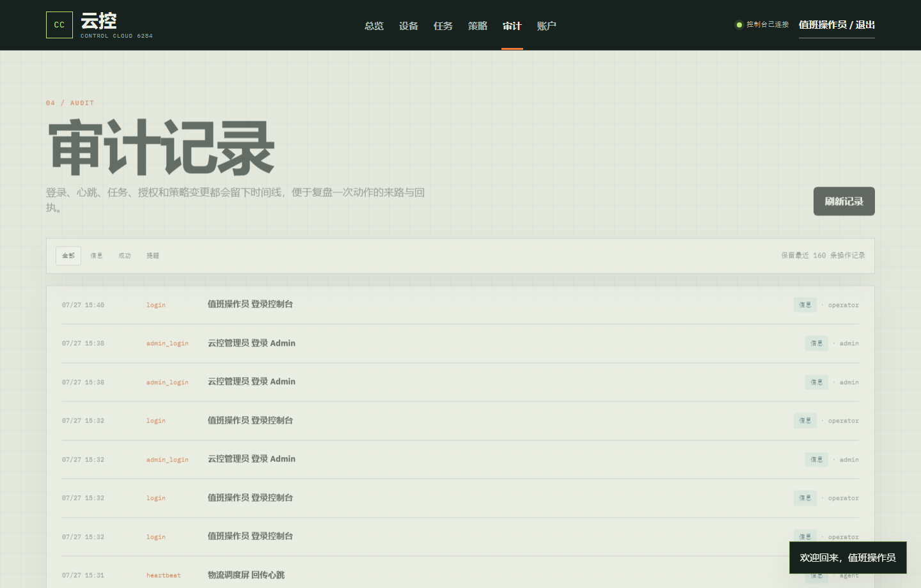This screenshot has width=921, height=588.
Task: Dismiss the 欢迎回来，值班操作员 toast
Action: click(848, 557)
